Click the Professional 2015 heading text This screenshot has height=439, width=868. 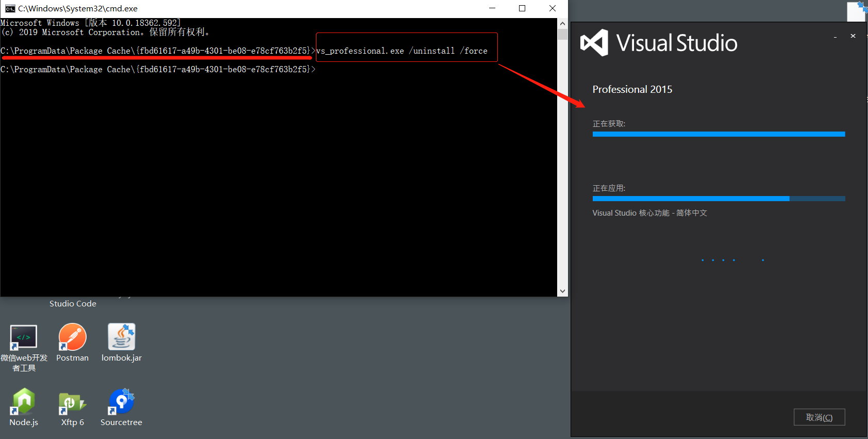[x=632, y=89]
